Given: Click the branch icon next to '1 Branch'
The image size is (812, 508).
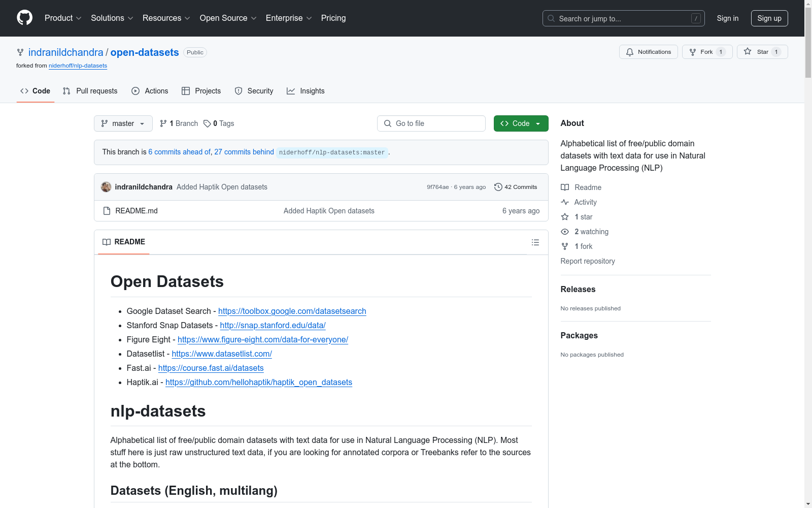Looking at the screenshot, I should 163,123.
